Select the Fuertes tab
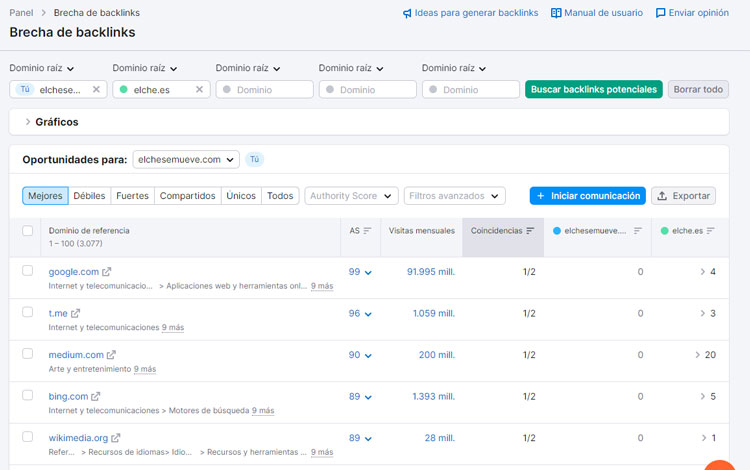This screenshot has height=470, width=750. point(132,196)
